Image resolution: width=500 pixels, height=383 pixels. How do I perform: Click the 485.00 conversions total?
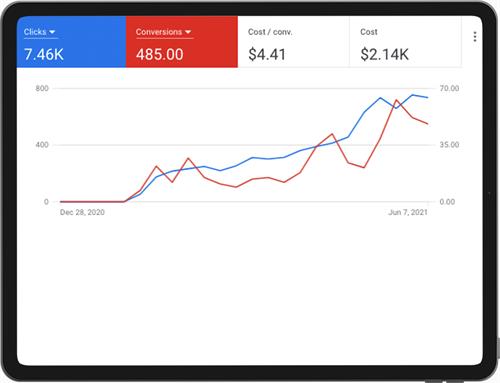(x=159, y=54)
